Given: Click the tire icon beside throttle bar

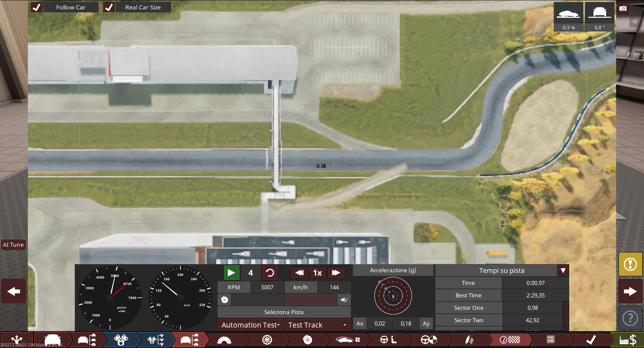Looking at the screenshot, I should [224, 300].
